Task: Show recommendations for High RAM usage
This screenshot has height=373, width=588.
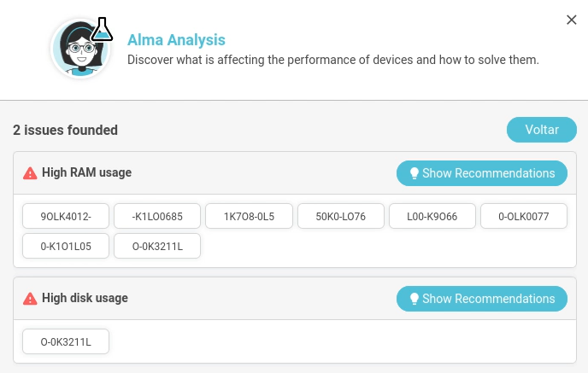Action: click(x=481, y=173)
